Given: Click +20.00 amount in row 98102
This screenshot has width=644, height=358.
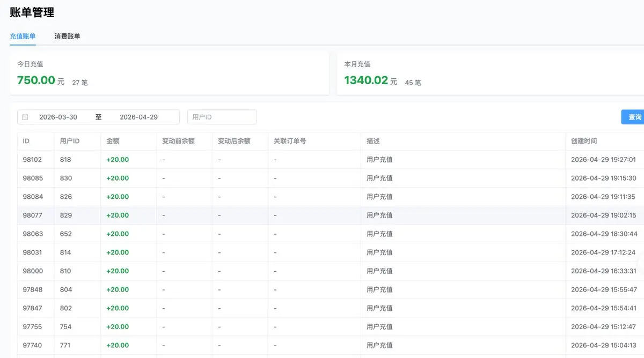Looking at the screenshot, I should [118, 160].
